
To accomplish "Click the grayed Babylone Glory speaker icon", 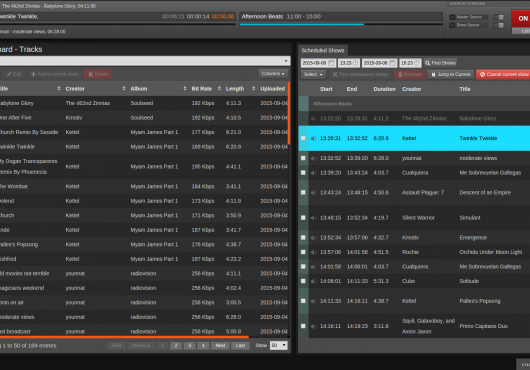I will click(x=313, y=119).
